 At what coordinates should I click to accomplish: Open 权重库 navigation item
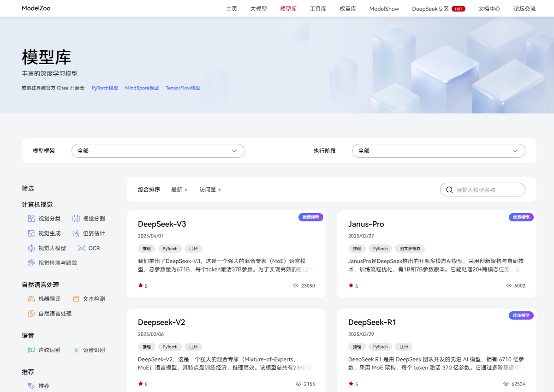(348, 9)
